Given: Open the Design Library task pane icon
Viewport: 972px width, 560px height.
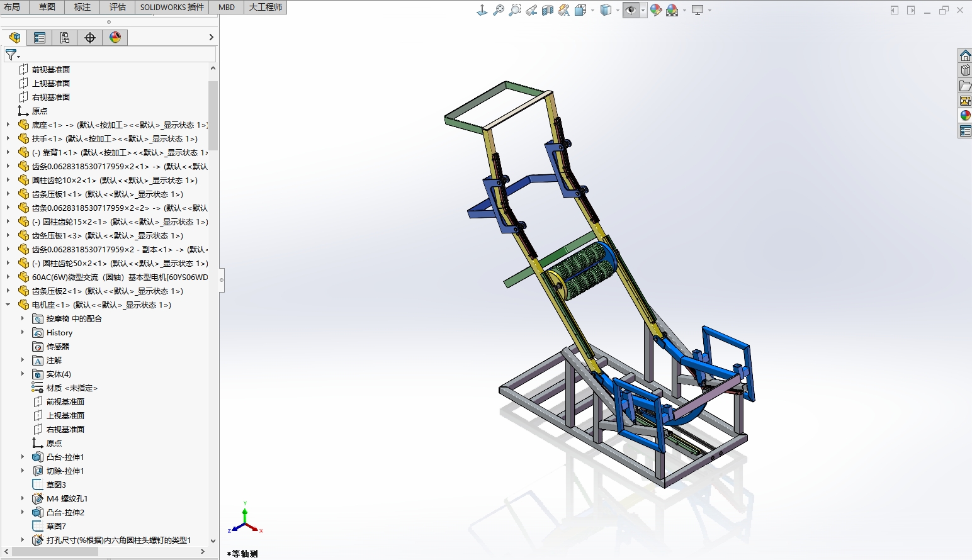Looking at the screenshot, I should (x=965, y=70).
